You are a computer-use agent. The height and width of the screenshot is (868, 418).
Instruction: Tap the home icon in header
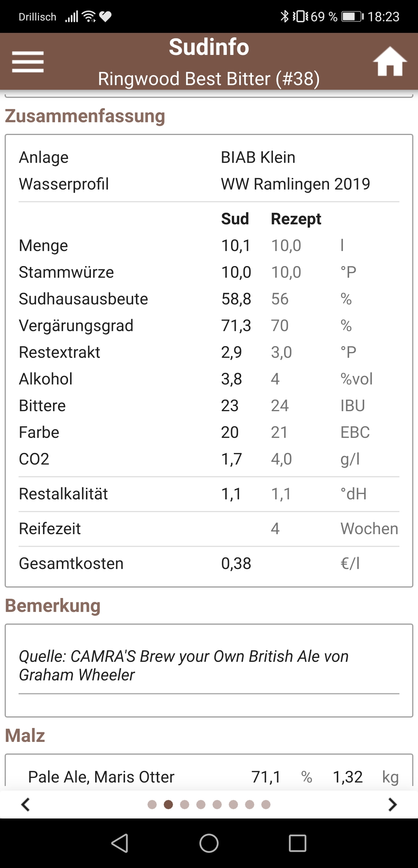pyautogui.click(x=390, y=62)
